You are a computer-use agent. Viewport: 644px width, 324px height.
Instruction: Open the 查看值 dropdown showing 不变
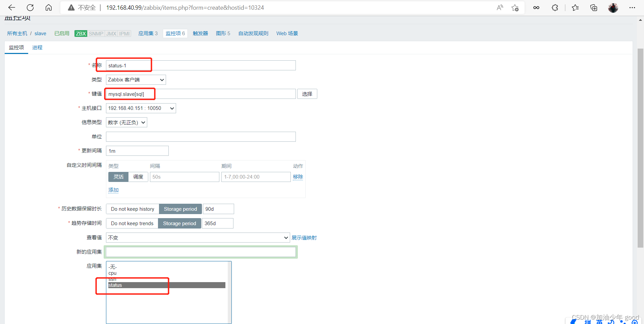pos(198,238)
